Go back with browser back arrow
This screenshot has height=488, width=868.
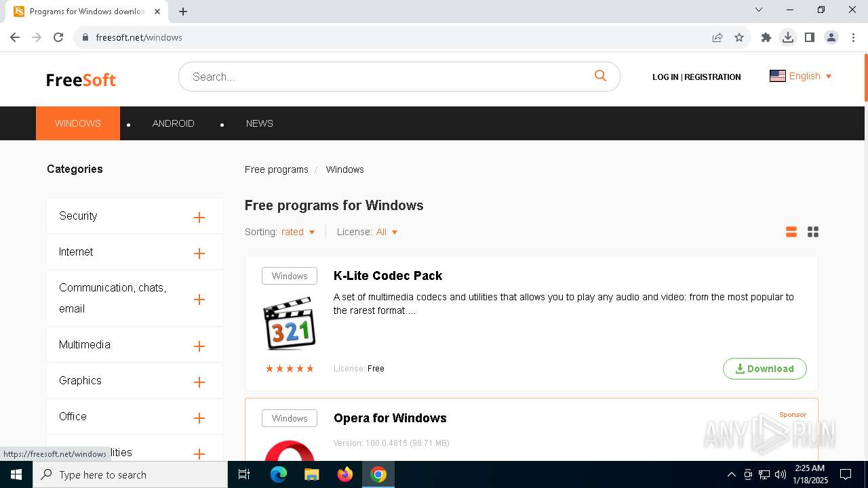pos(15,37)
